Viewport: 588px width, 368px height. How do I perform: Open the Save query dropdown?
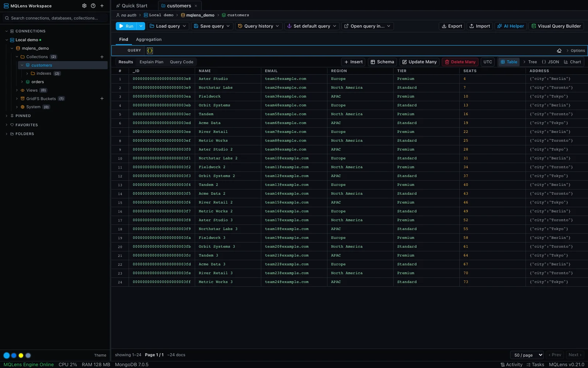tap(212, 26)
